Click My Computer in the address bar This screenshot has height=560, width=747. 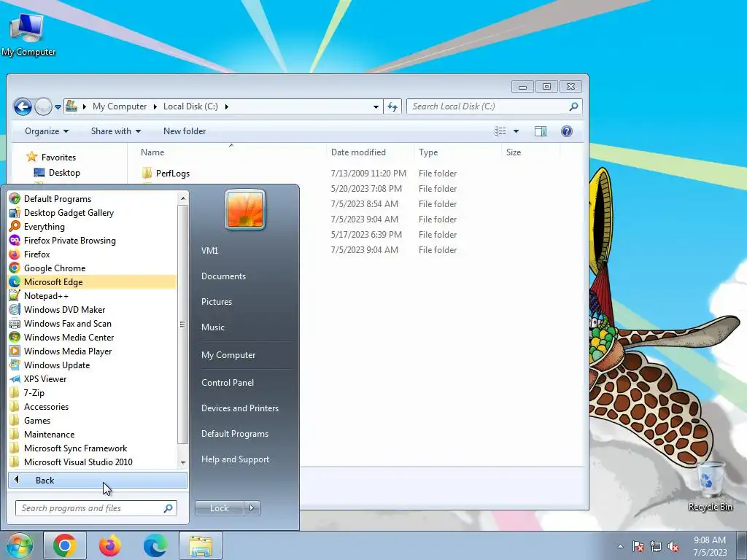(120, 106)
